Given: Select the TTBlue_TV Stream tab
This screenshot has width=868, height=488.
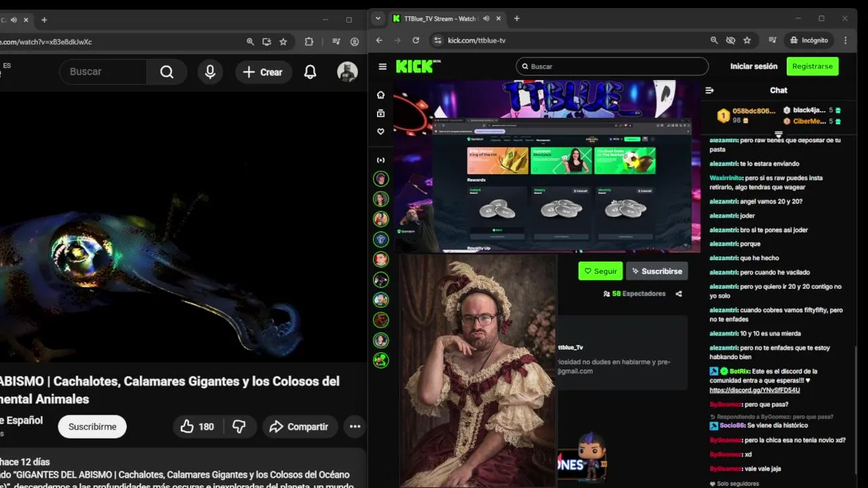Looking at the screenshot, I should 441,19.
